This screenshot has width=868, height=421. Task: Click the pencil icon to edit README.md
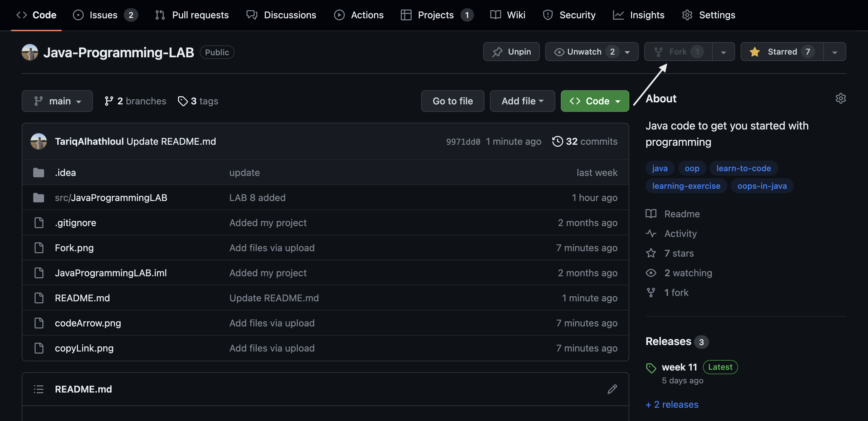click(x=612, y=389)
